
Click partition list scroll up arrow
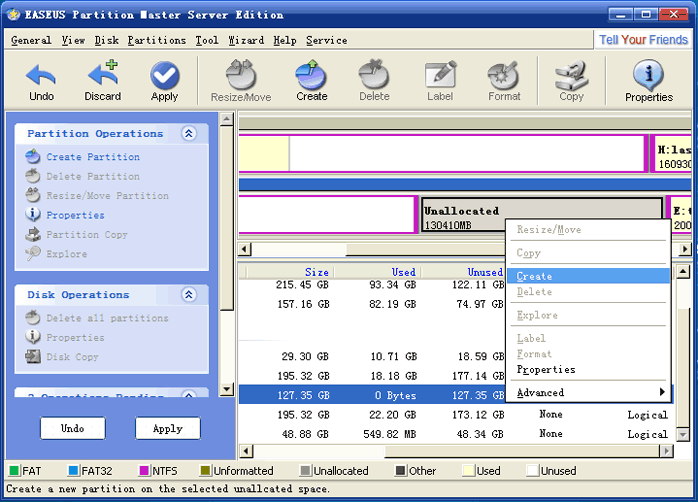click(683, 271)
